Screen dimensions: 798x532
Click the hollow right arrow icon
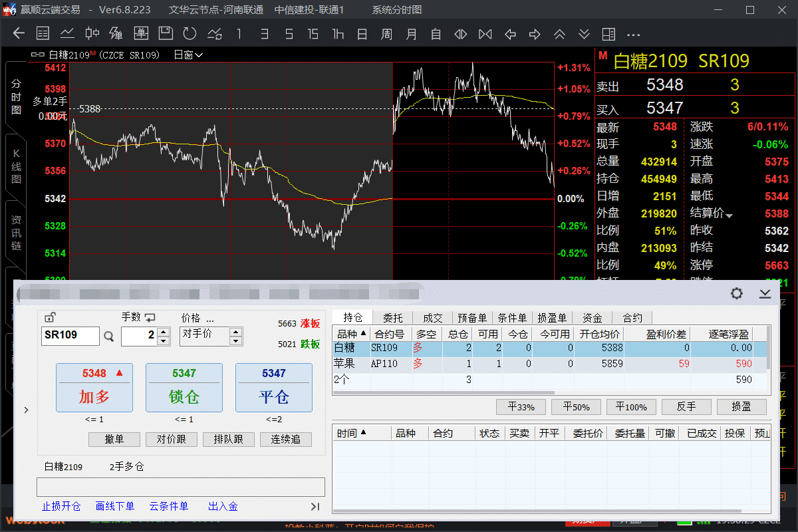click(x=535, y=34)
